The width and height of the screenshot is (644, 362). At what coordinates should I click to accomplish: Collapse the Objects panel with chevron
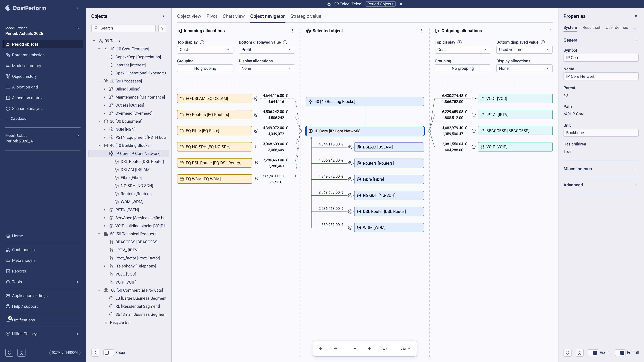pos(164,16)
